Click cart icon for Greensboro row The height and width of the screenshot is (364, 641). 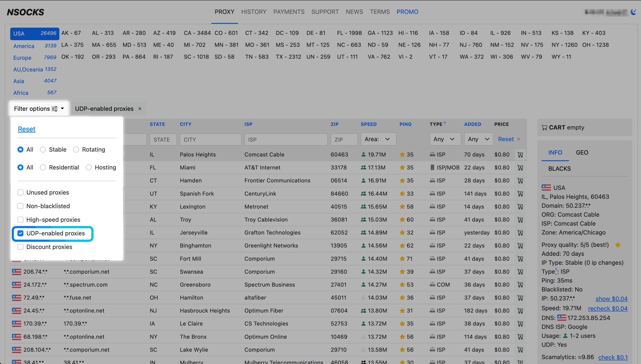[520, 285]
